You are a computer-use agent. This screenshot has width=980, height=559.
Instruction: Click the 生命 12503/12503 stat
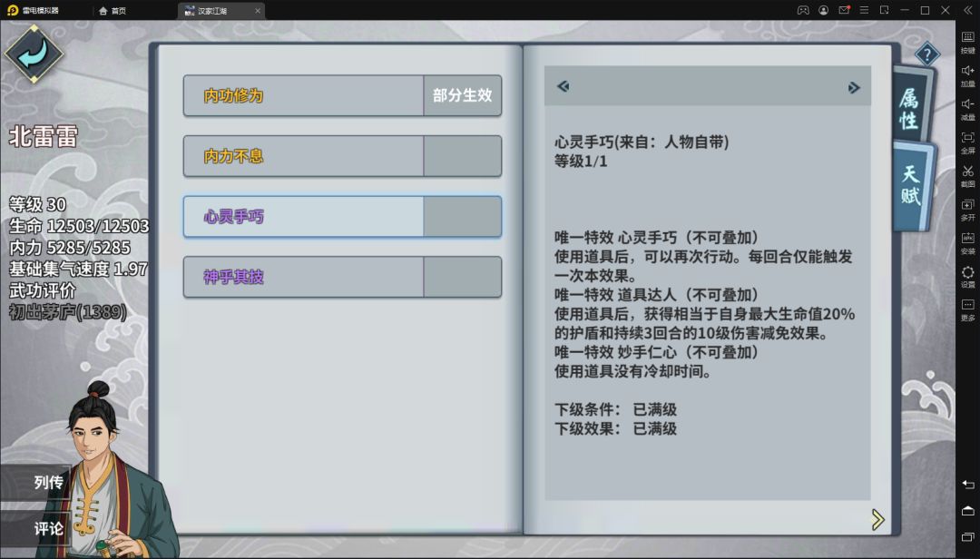[79, 226]
